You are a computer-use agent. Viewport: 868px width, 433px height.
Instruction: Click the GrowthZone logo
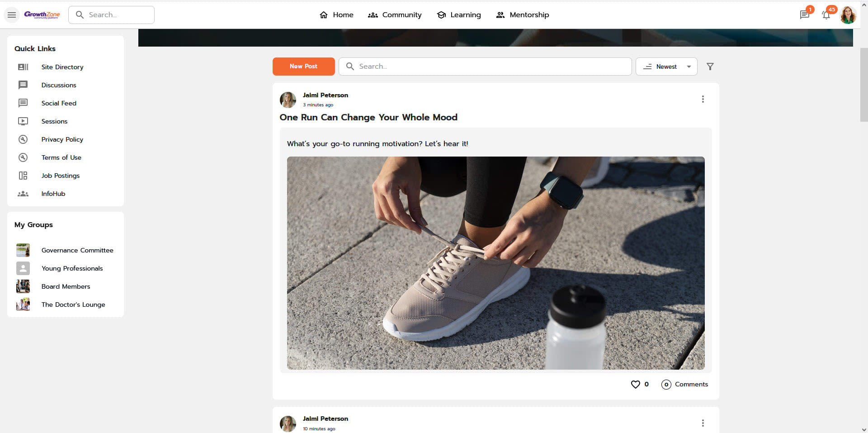pyautogui.click(x=42, y=15)
